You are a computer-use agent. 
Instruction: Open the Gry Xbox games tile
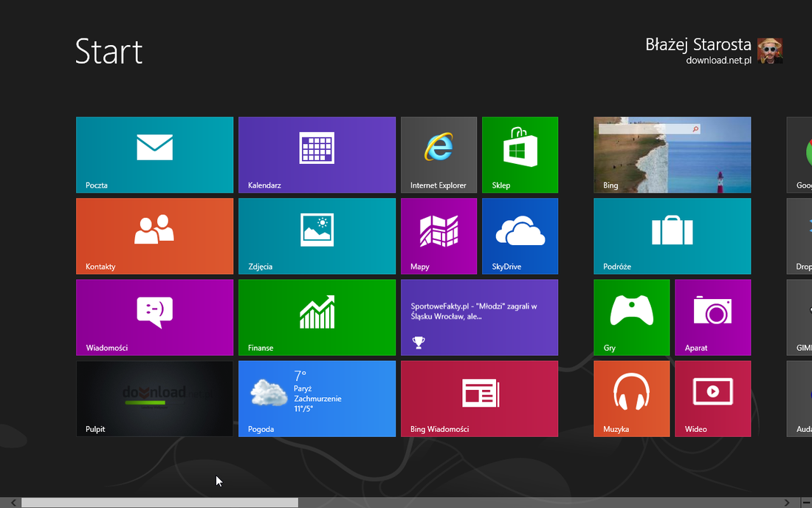(632, 317)
